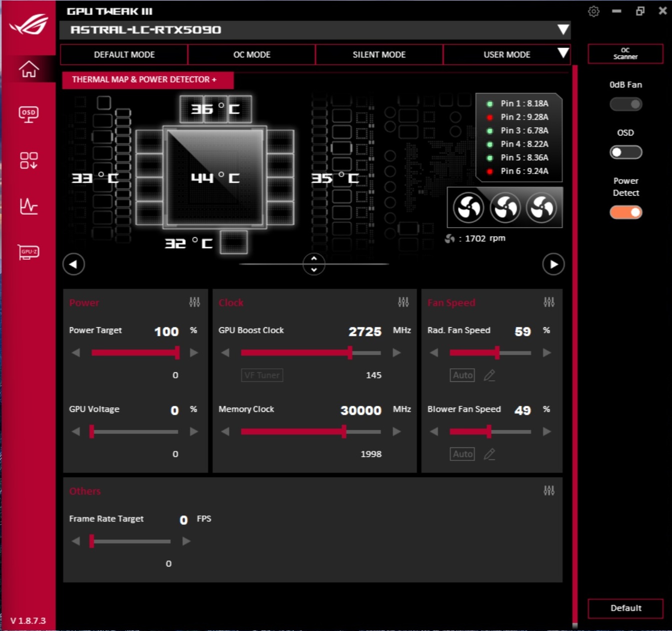Viewport: 672px width, 631px height.
Task: Open Clock panel tuning settings icon
Action: pyautogui.click(x=403, y=302)
